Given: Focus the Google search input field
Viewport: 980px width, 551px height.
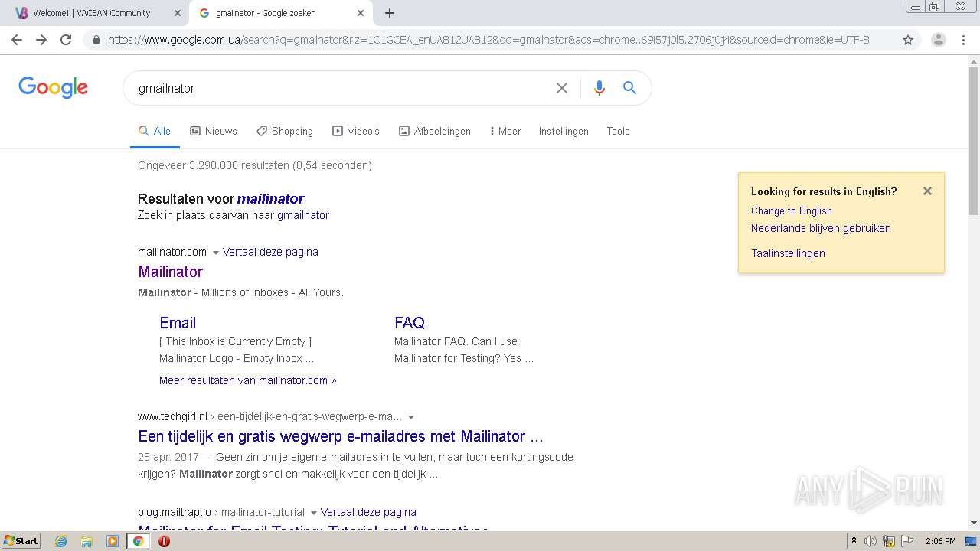Looking at the screenshot, I should click(x=341, y=88).
